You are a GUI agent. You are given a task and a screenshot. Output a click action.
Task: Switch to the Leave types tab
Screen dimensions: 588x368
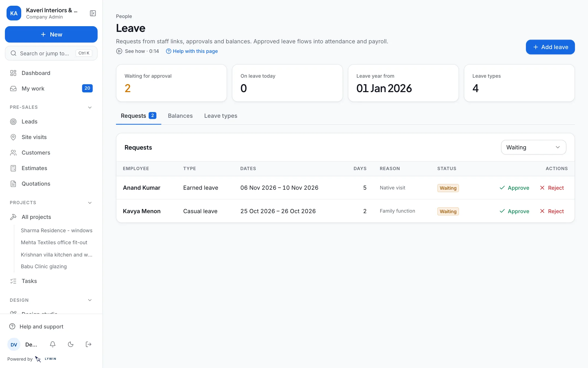click(221, 116)
